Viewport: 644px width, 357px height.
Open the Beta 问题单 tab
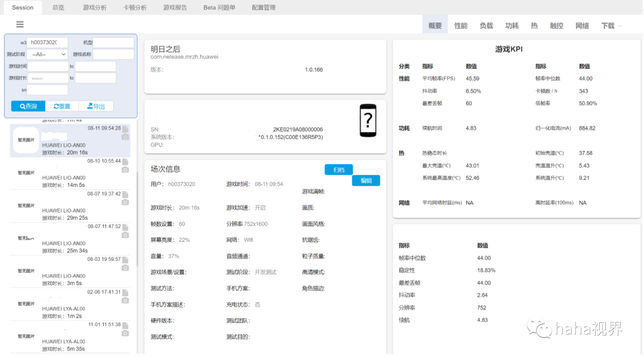coord(219,7)
